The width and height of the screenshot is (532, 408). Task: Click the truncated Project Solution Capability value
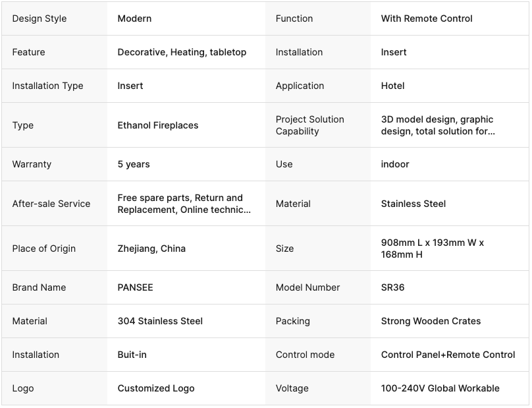(x=437, y=125)
